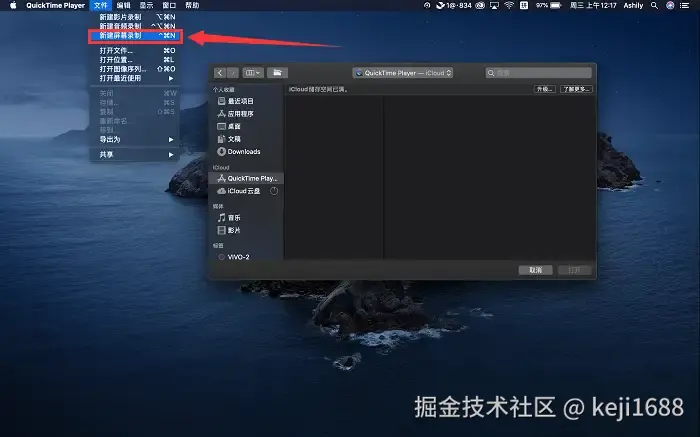Click the 1@·834 status menu bar item
Viewport: 700px width, 437px height.
tap(454, 5)
